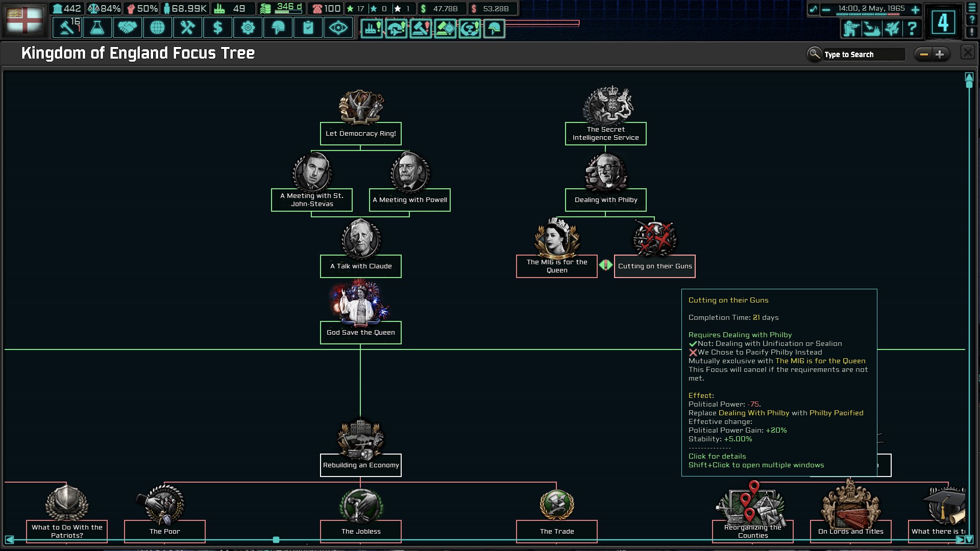Toggle the navy map mode
This screenshot has height=551, width=980.
point(871,28)
